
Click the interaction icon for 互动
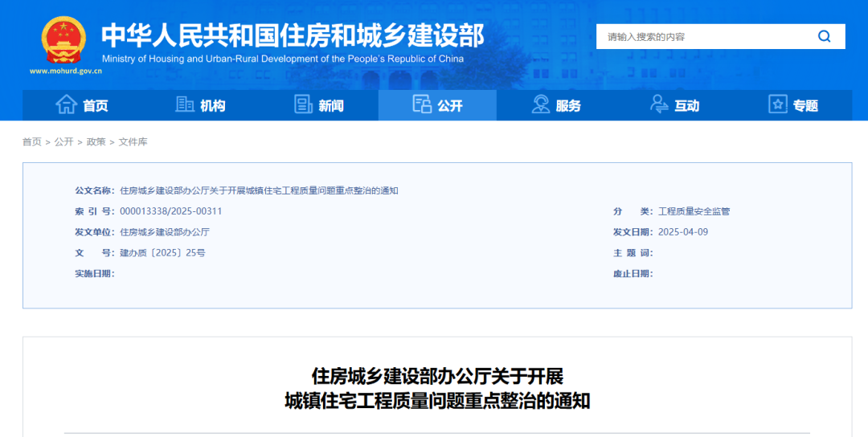659,104
